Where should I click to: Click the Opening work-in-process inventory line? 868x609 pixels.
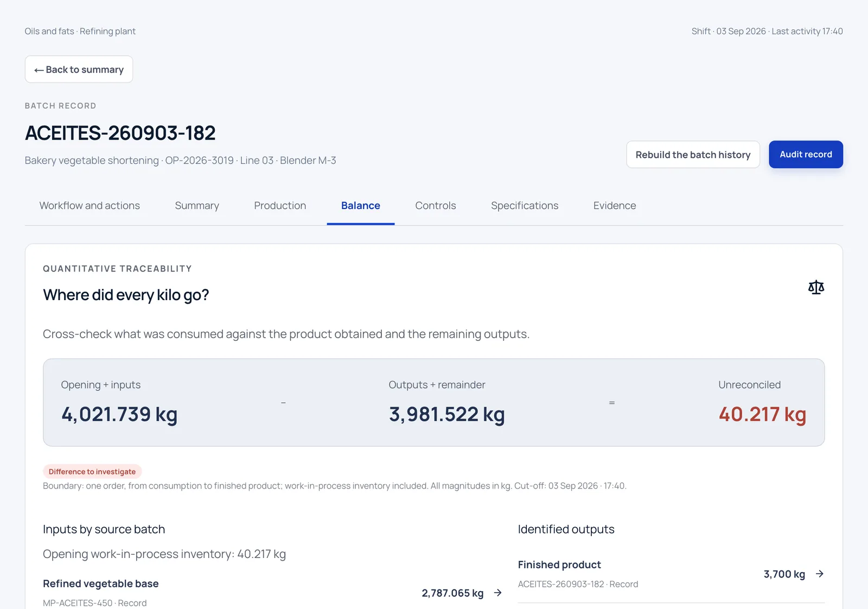pos(164,554)
